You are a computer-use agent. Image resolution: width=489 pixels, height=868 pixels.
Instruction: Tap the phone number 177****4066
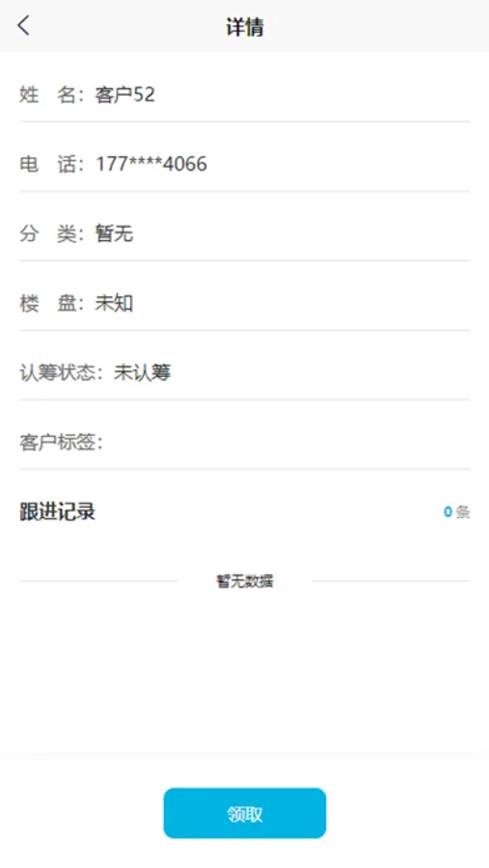(x=151, y=164)
